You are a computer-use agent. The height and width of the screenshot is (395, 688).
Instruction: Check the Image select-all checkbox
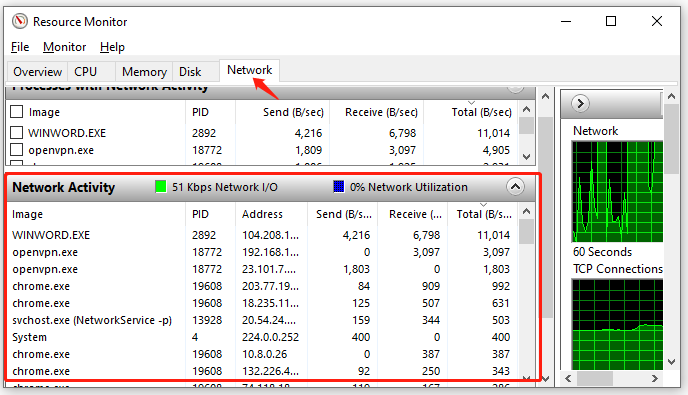click(17, 111)
